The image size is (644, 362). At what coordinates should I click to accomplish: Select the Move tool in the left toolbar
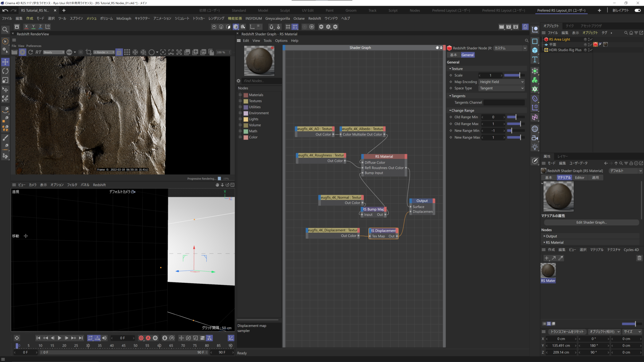(x=5, y=62)
